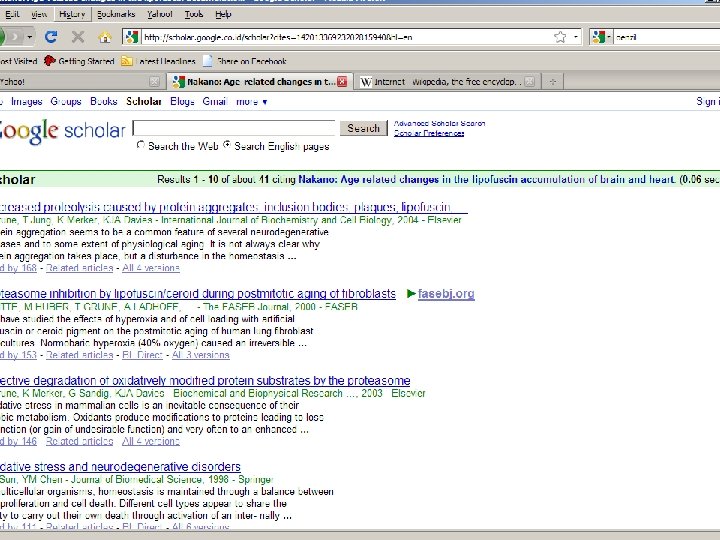Click Cited by 153 link
The height and width of the screenshot is (540, 720).
[18, 355]
